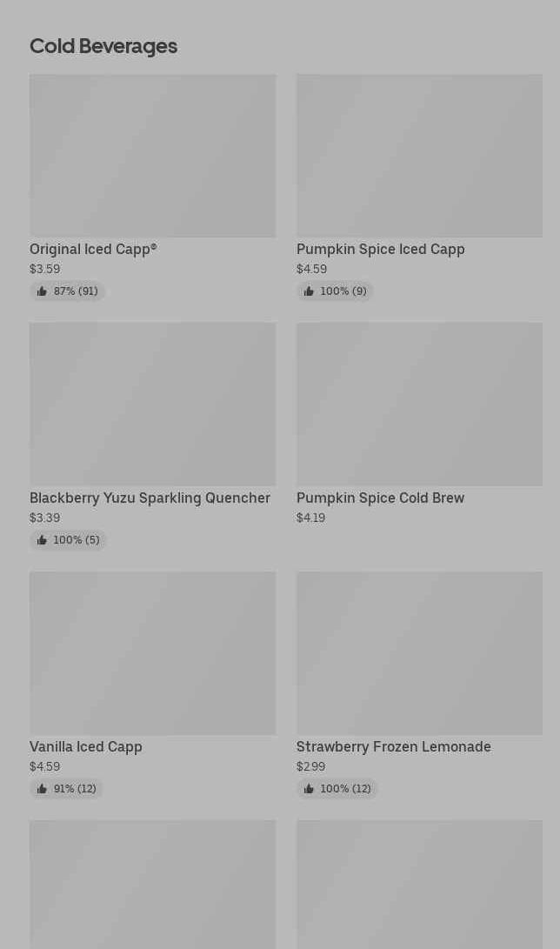Click thumbs-up icon under Original Iced Capp
560x949 pixels.
(x=42, y=291)
